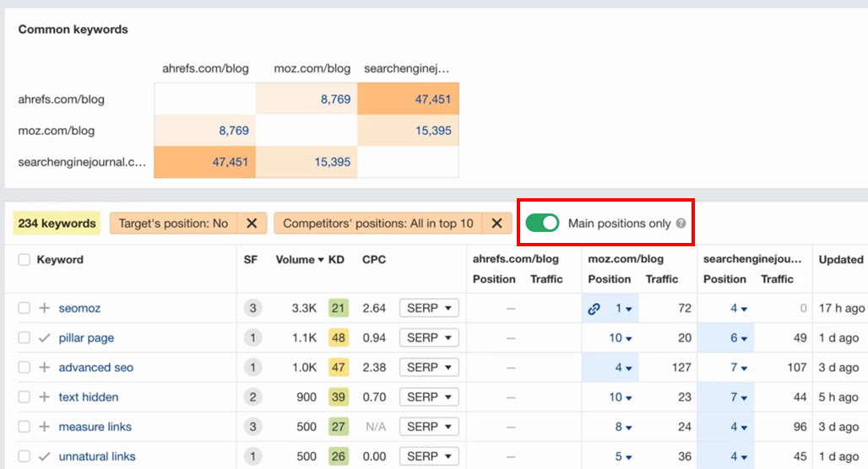Viewport: 868px width, 469px height.
Task: Remove the Competitors' positions filter
Action: coord(497,224)
